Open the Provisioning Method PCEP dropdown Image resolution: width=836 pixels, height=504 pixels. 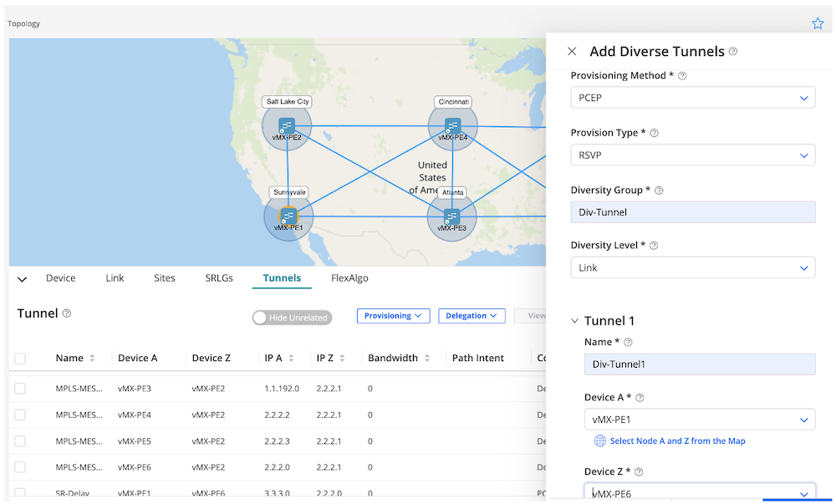[x=692, y=98]
